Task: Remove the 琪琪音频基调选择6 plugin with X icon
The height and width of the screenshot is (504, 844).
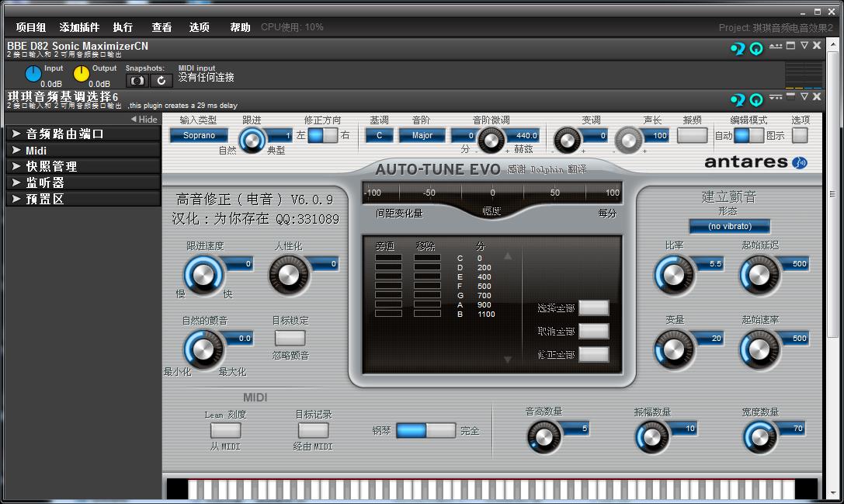Action: [817, 96]
